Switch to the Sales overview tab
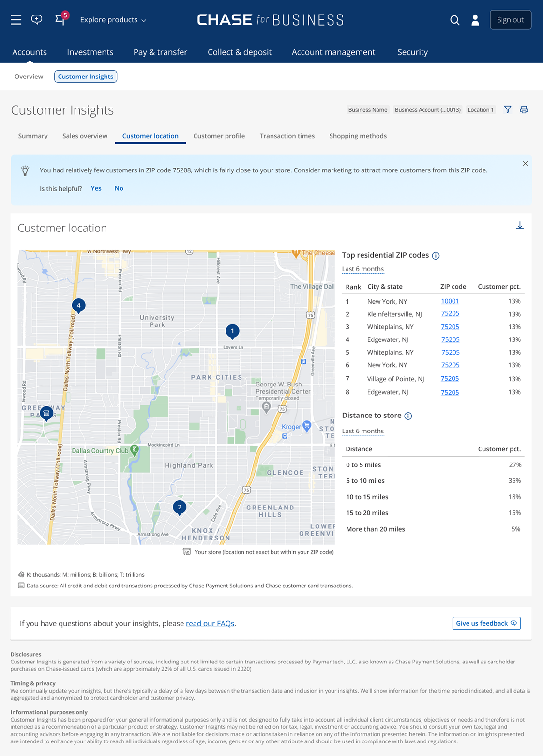Viewport: 543px width, 756px height. click(x=85, y=136)
